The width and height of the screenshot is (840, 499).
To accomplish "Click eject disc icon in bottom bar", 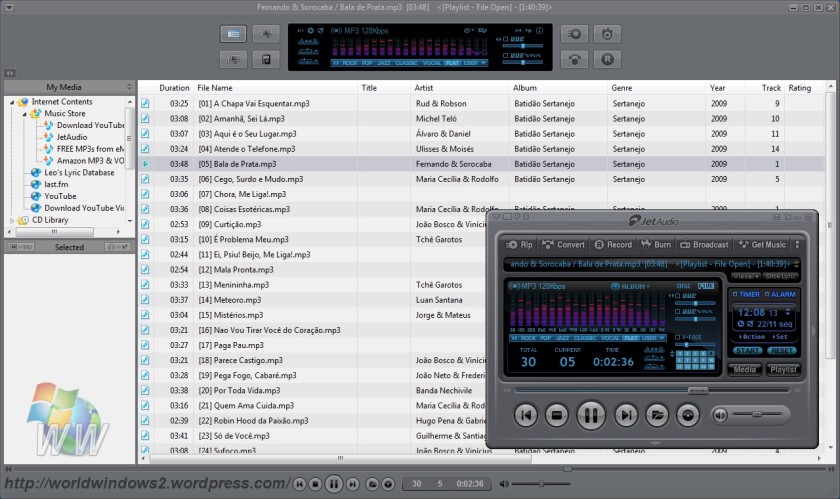I will [x=388, y=484].
